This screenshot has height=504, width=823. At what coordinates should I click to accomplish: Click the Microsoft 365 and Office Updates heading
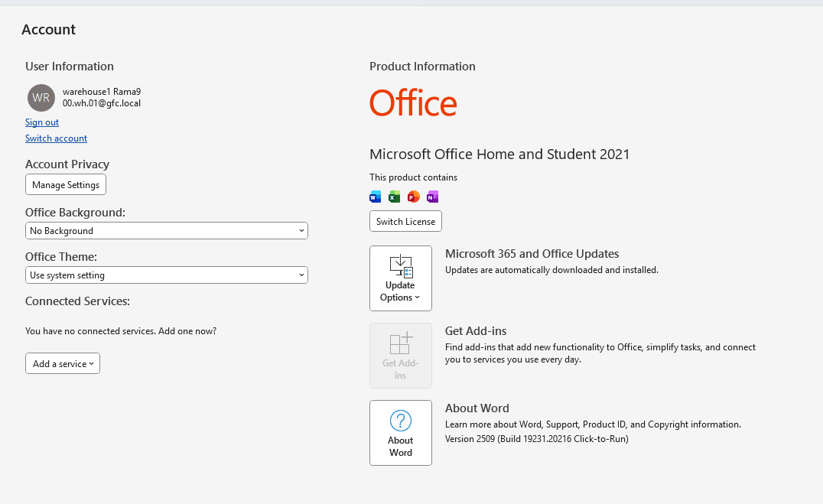coord(532,254)
